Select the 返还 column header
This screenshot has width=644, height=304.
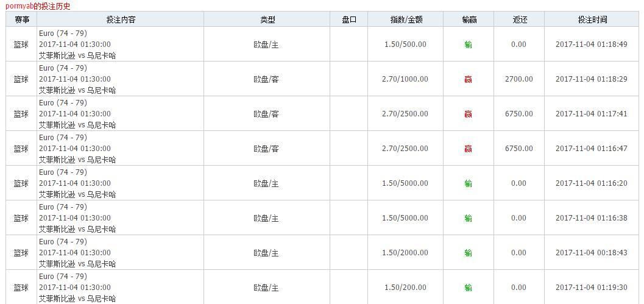pyautogui.click(x=519, y=19)
